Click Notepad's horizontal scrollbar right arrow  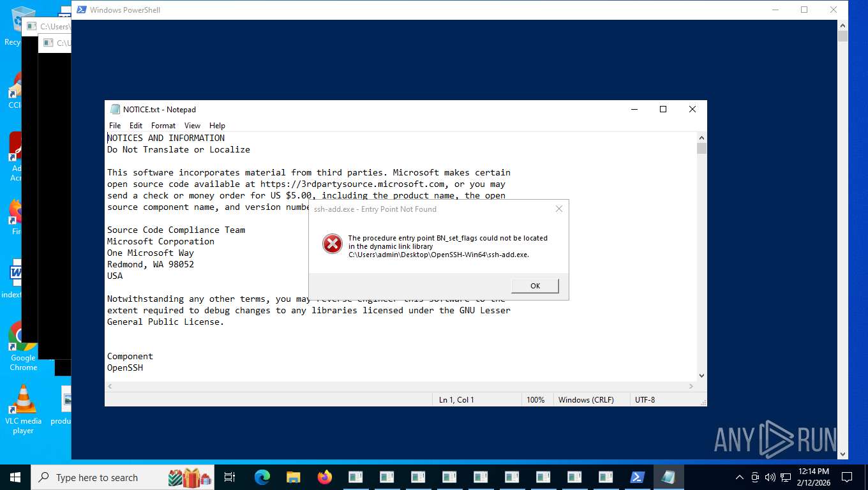691,387
